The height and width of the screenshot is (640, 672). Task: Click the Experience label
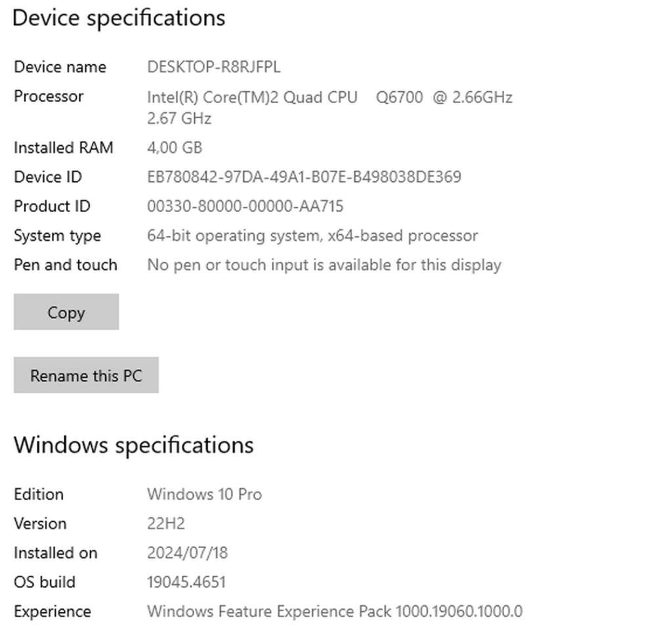click(52, 611)
